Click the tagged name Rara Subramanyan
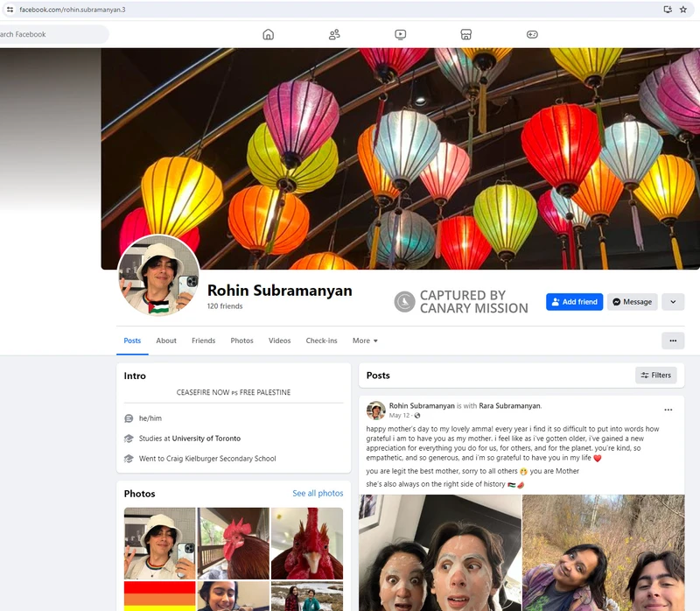This screenshot has height=611, width=700. (x=509, y=405)
